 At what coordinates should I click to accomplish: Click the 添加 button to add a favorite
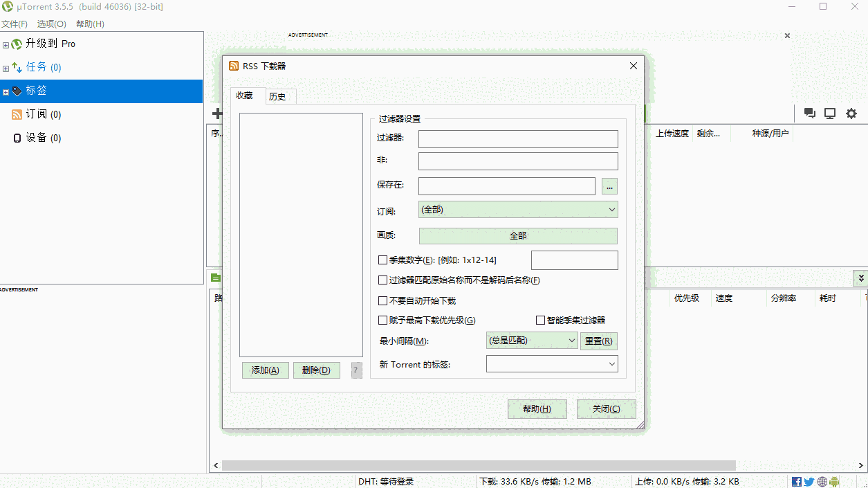point(265,370)
